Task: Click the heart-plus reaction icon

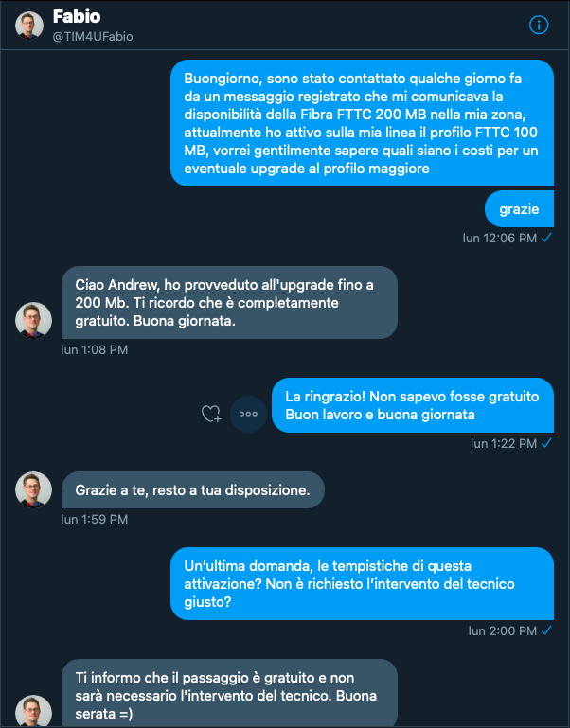Action: click(211, 414)
